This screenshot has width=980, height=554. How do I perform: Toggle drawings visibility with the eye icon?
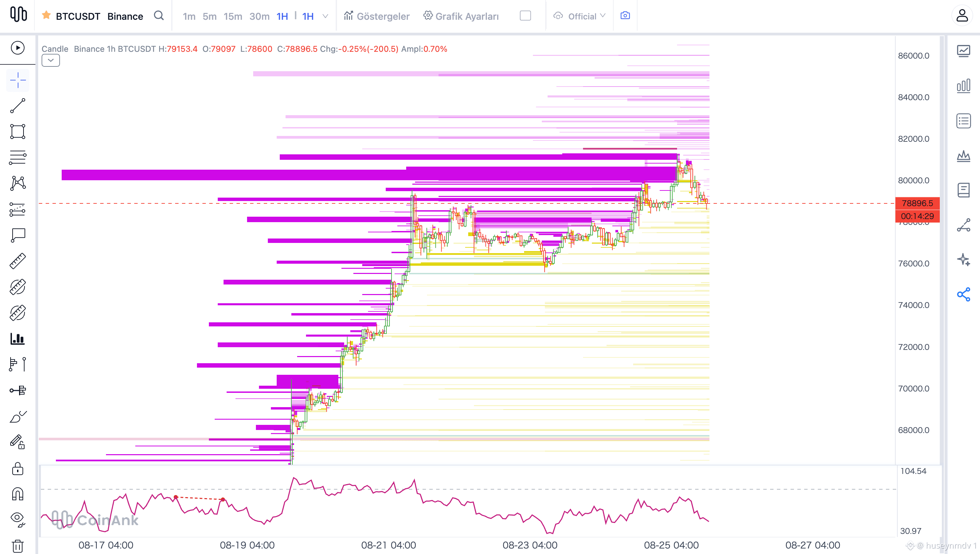point(18,519)
